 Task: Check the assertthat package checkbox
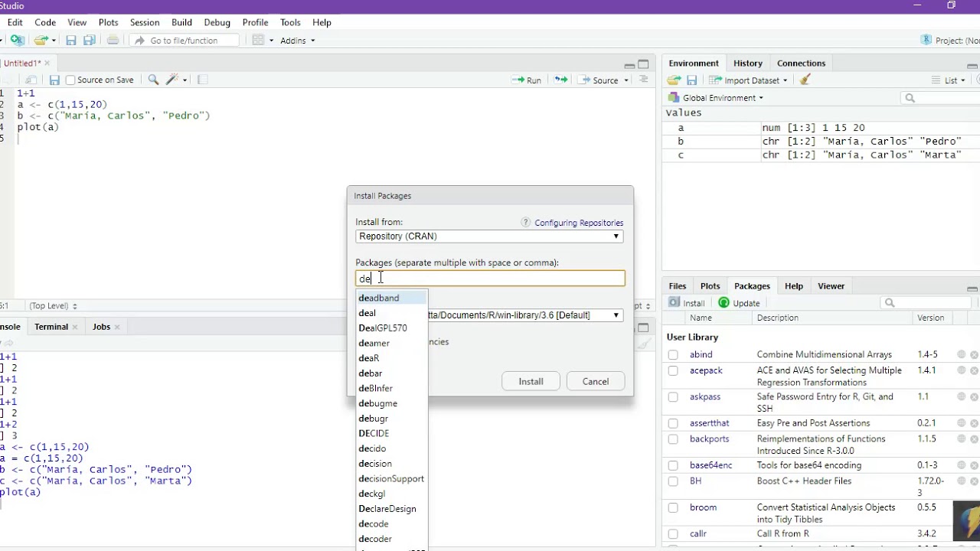(x=673, y=423)
